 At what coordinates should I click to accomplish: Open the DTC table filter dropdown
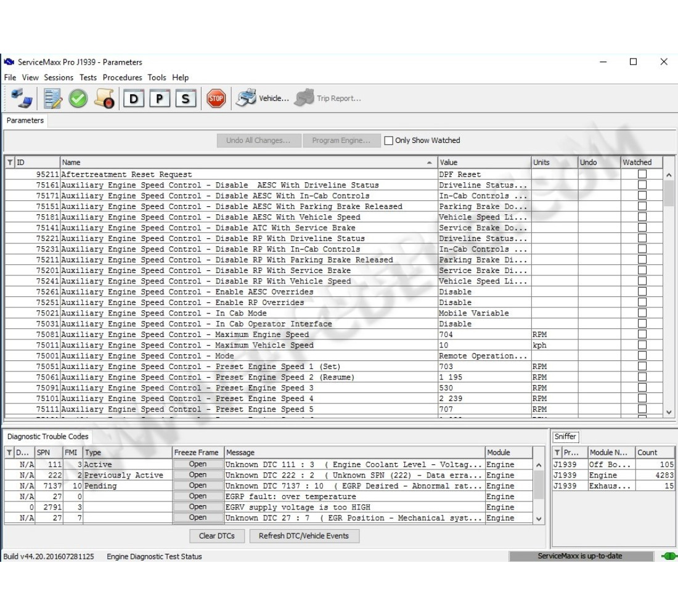pos(10,452)
